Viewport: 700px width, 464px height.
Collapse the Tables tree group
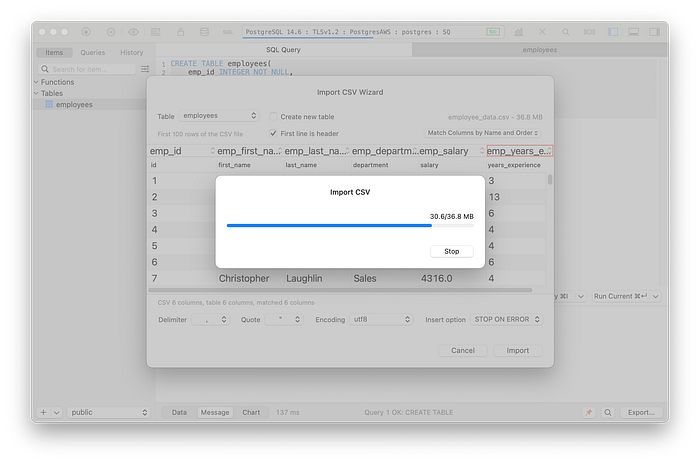tap(36, 93)
